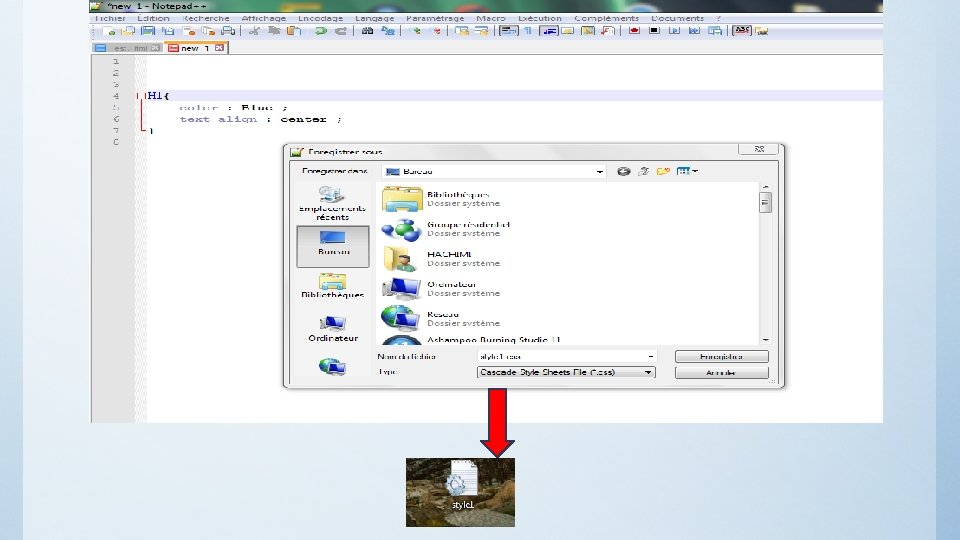960x540 pixels.
Task: Open the Documents menu
Action: coord(677,18)
